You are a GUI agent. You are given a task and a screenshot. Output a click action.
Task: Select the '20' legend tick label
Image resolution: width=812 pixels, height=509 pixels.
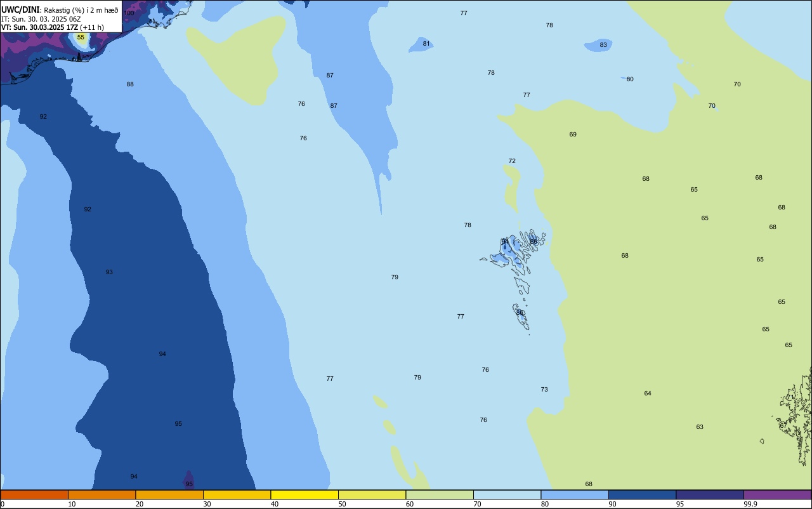click(140, 504)
